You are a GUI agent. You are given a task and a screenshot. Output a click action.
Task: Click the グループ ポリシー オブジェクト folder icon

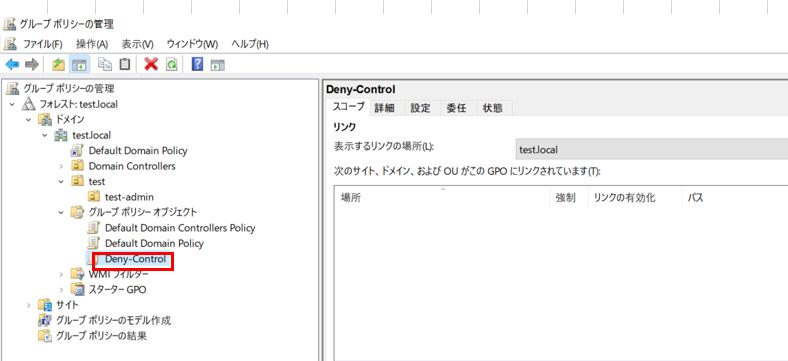click(77, 212)
